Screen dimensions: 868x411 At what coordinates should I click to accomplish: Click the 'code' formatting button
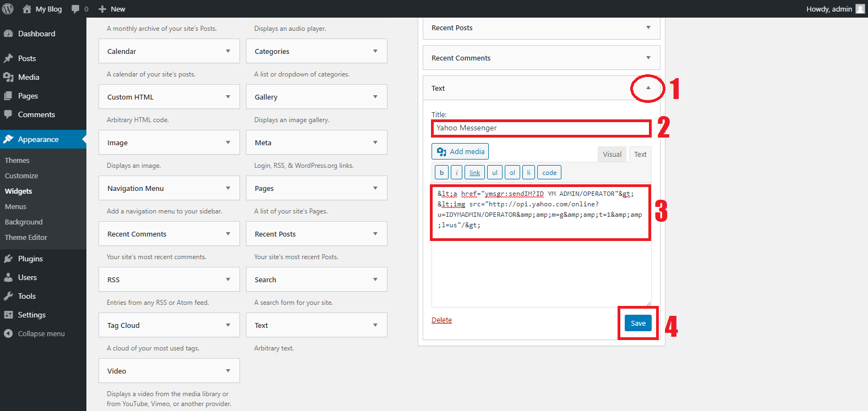pyautogui.click(x=549, y=173)
